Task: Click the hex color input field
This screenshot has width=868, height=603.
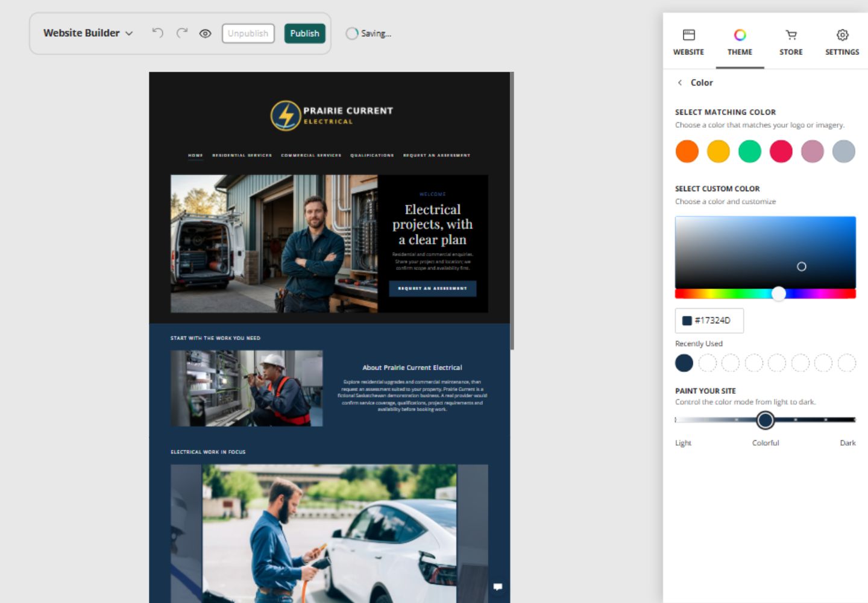Action: (x=709, y=321)
